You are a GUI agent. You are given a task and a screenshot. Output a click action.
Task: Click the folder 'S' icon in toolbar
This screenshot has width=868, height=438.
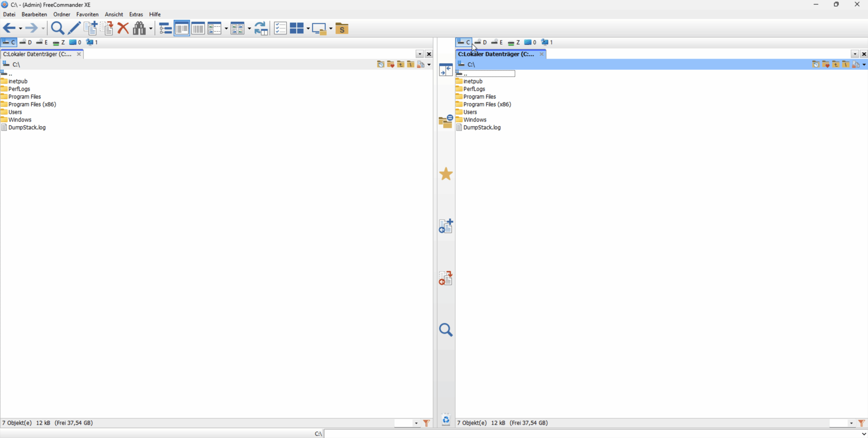[342, 28]
